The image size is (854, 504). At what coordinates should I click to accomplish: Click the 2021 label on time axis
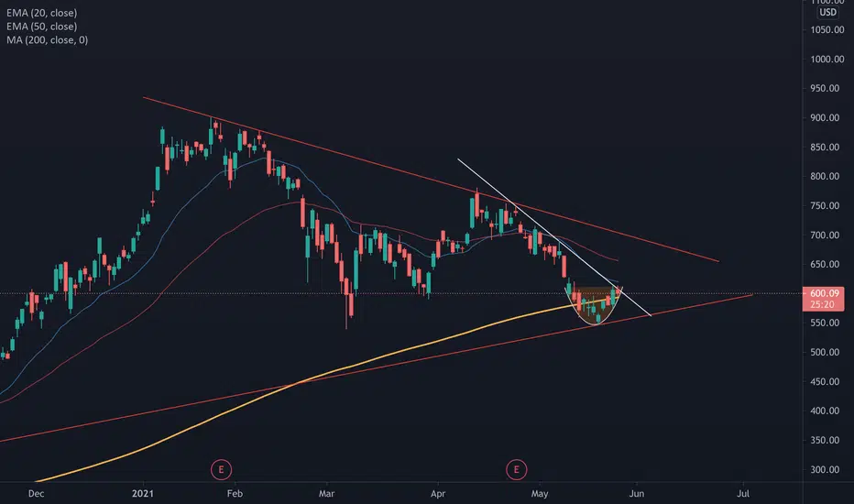(143, 494)
